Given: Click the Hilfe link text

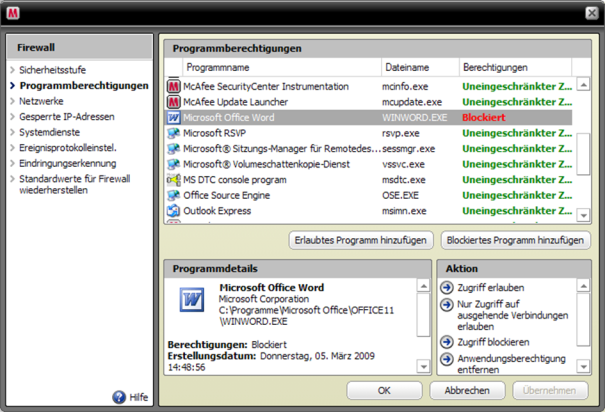Looking at the screenshot, I should [x=139, y=397].
